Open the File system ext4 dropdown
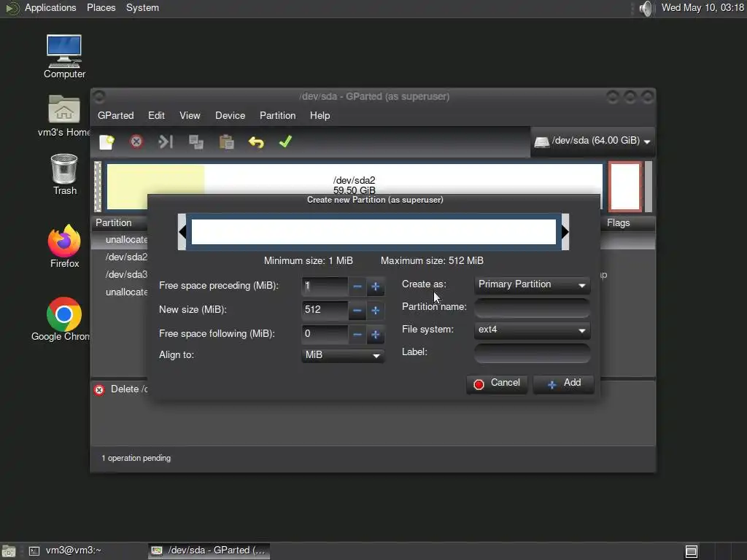Viewport: 747px width, 560px height. (x=532, y=330)
